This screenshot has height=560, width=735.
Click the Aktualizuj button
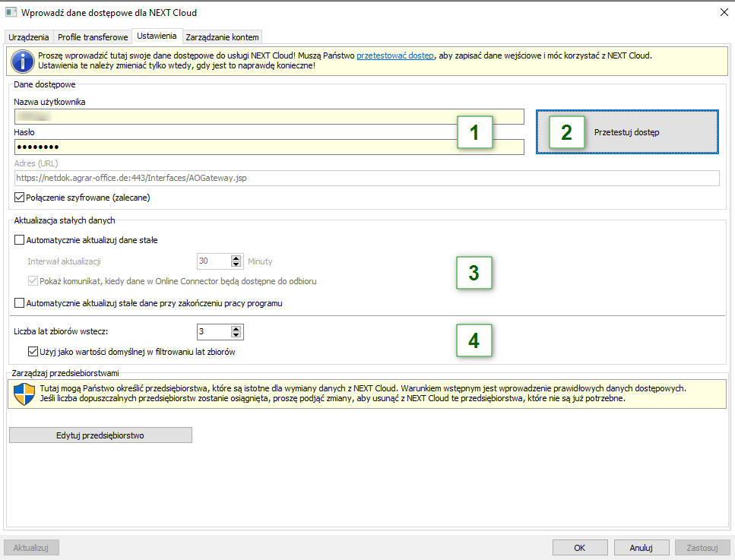click(31, 548)
